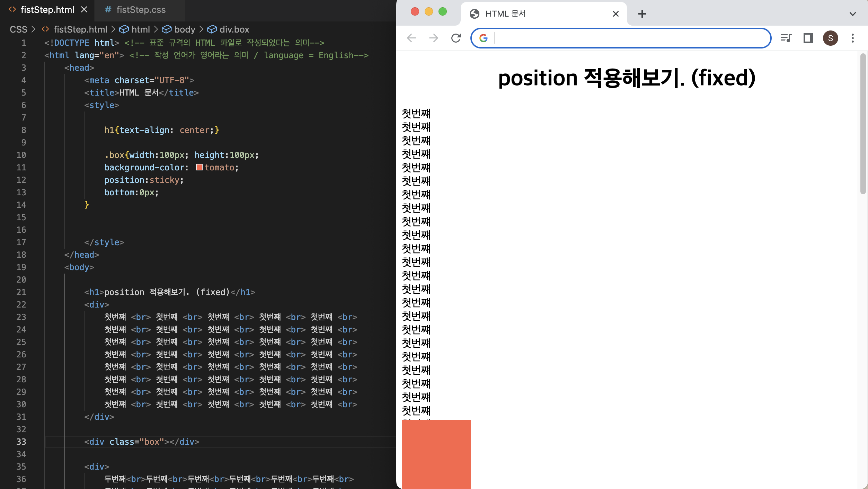Open Chrome three-dot menu
Viewport: 868px width, 489px height.
[852, 38]
